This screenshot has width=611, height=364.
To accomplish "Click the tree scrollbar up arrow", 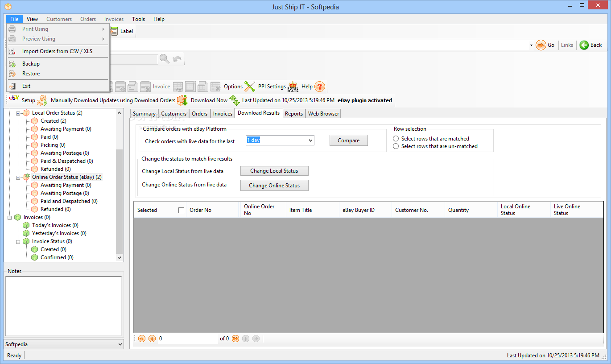I will click(x=119, y=113).
